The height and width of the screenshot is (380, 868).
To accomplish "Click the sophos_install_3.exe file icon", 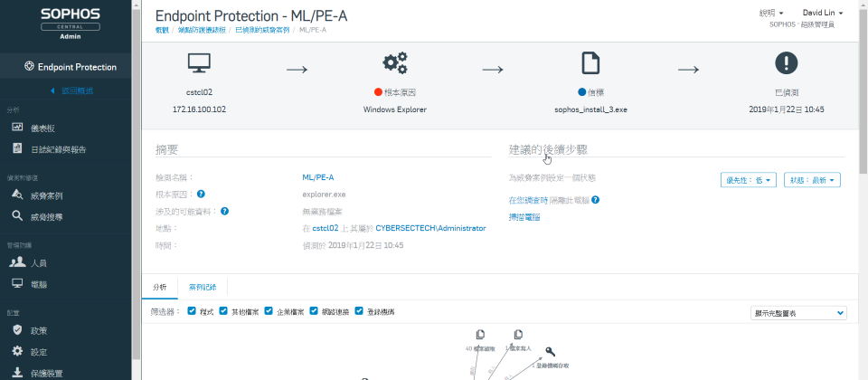I will point(590,63).
